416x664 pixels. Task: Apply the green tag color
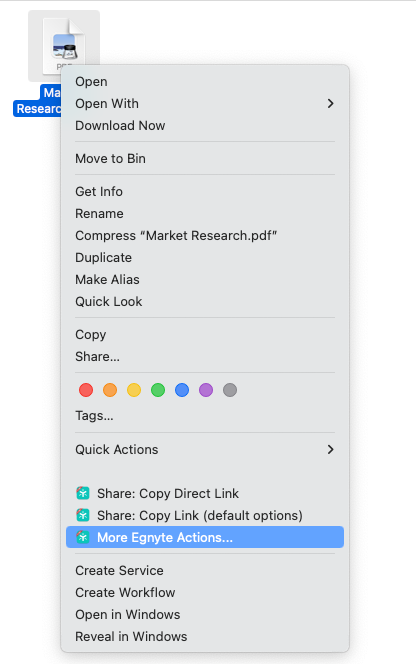tap(158, 390)
